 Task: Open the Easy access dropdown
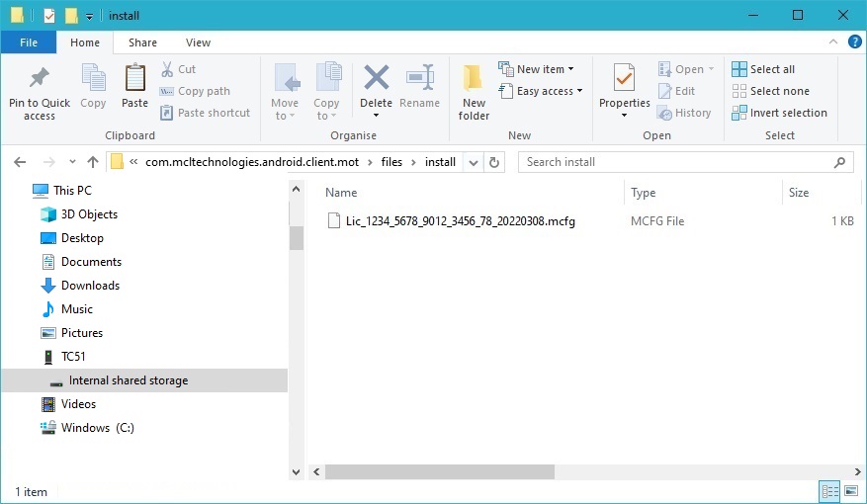coord(541,91)
